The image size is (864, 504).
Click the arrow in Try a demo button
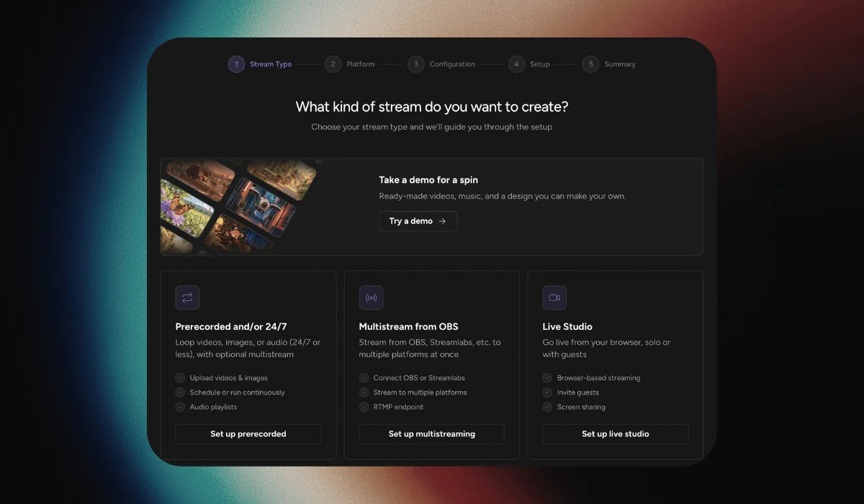[x=442, y=221]
